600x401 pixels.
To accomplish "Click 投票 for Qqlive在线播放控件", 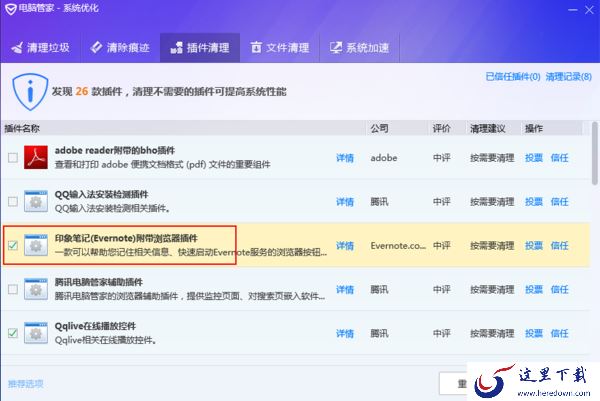I will click(534, 334).
